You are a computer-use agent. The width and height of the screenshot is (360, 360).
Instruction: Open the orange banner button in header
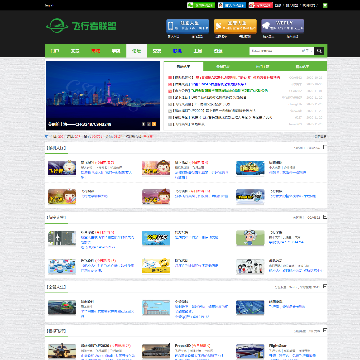point(235,26)
